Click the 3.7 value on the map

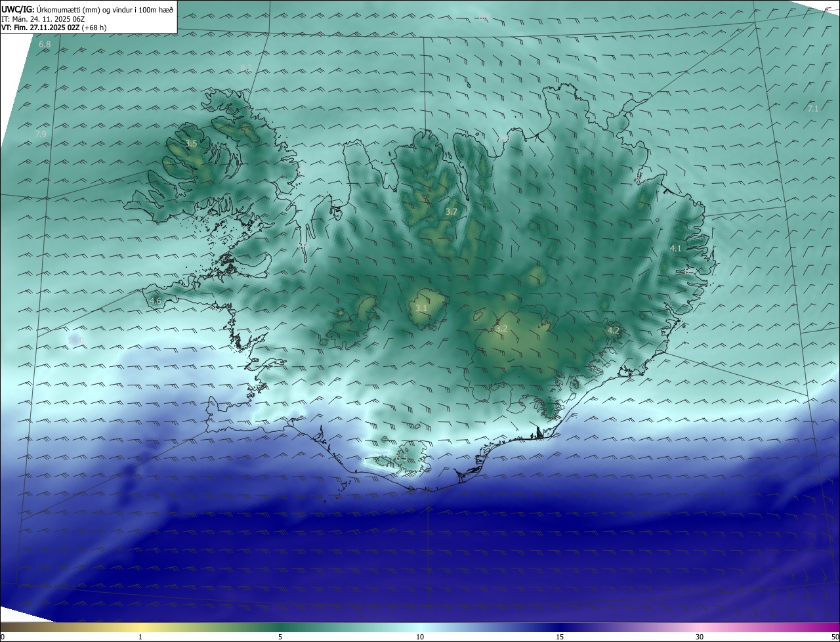451,211
